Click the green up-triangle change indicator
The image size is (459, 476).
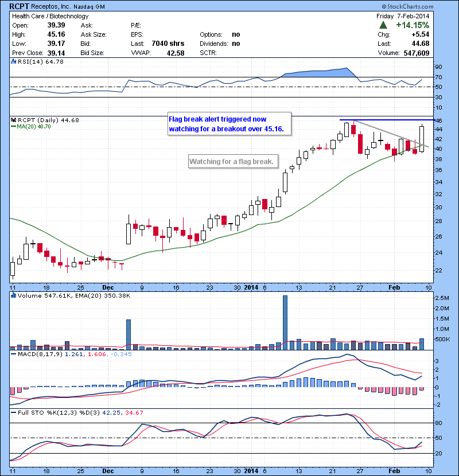coord(383,25)
